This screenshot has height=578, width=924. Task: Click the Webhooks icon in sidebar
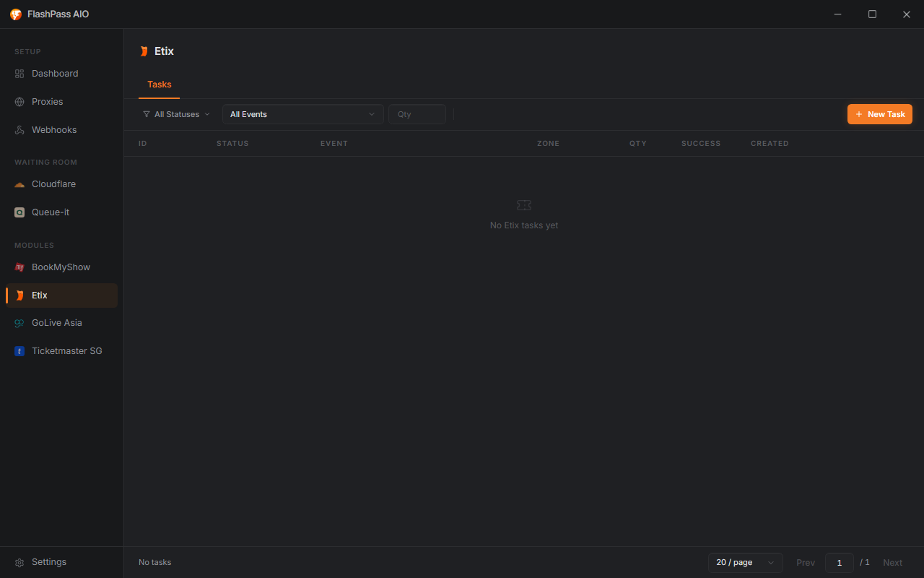click(19, 130)
